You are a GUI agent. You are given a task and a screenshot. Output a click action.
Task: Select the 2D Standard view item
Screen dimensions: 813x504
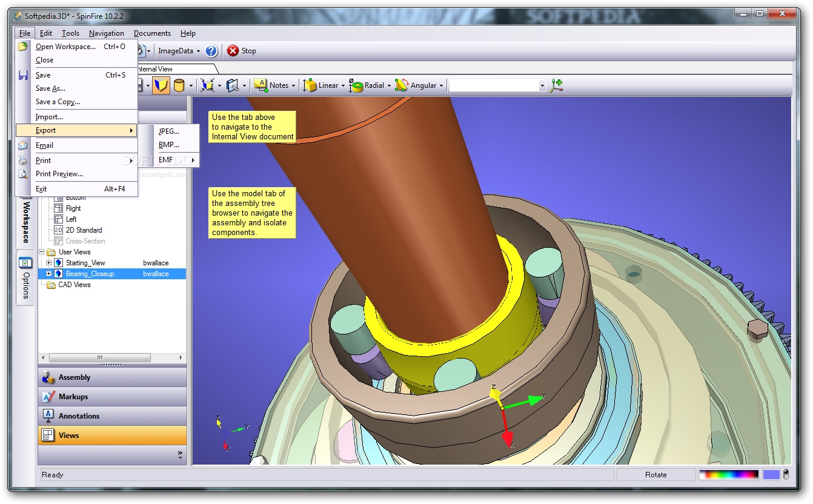84,230
